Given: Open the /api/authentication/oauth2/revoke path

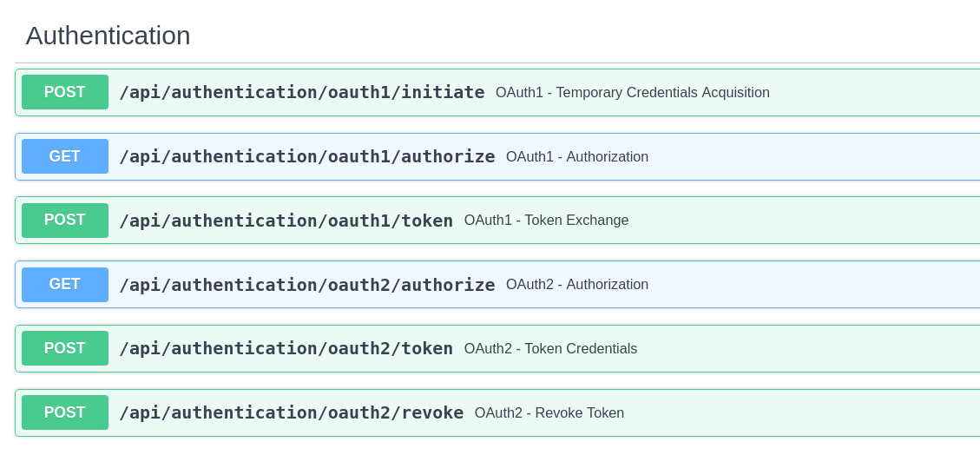Looking at the screenshot, I should [291, 412].
